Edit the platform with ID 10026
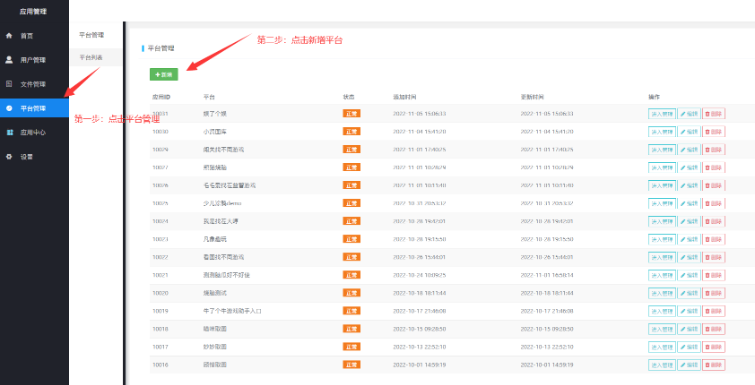The width and height of the screenshot is (755, 385). [689, 185]
